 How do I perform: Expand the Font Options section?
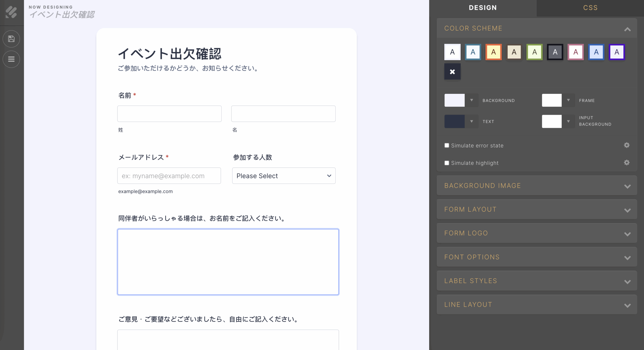pyautogui.click(x=537, y=257)
